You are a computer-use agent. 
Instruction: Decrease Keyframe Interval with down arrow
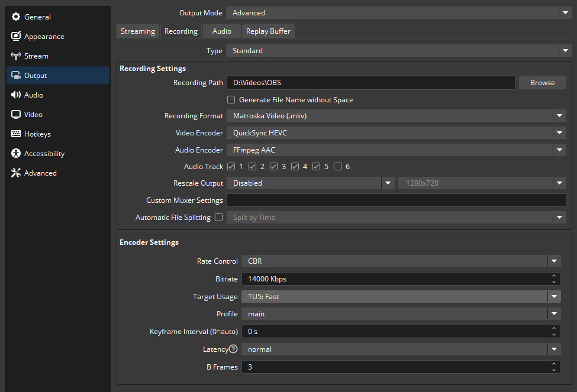554,335
